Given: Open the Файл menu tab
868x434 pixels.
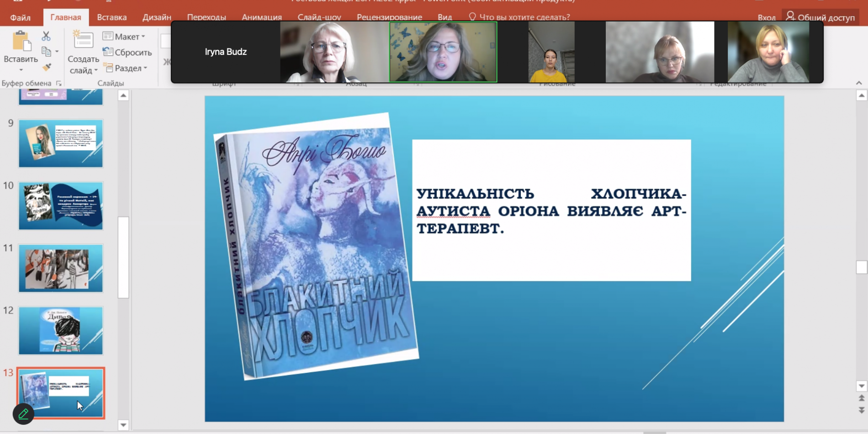Looking at the screenshot, I should pos(20,17).
